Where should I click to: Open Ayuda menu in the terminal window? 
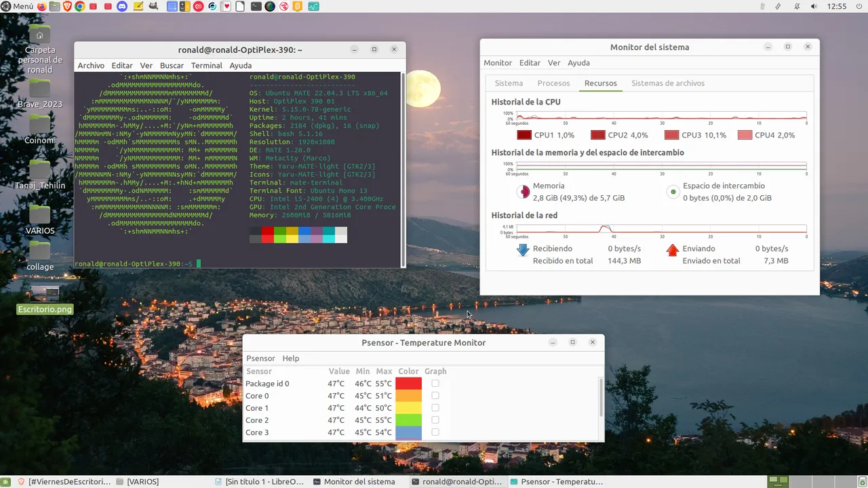click(x=241, y=66)
